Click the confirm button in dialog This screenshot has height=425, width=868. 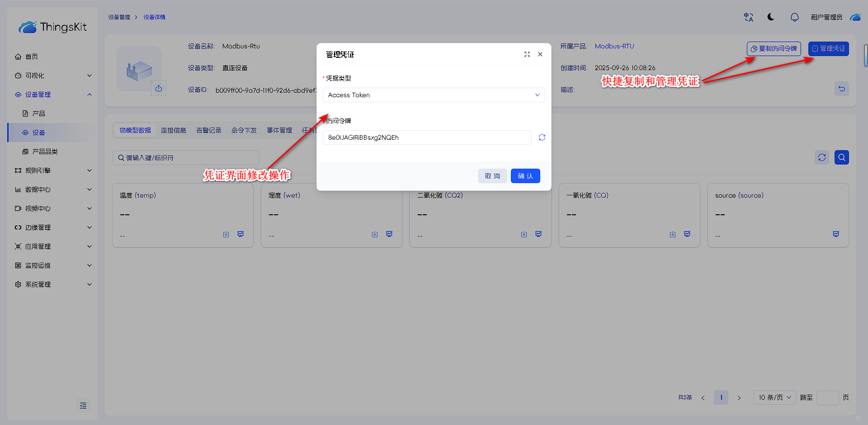click(x=525, y=176)
